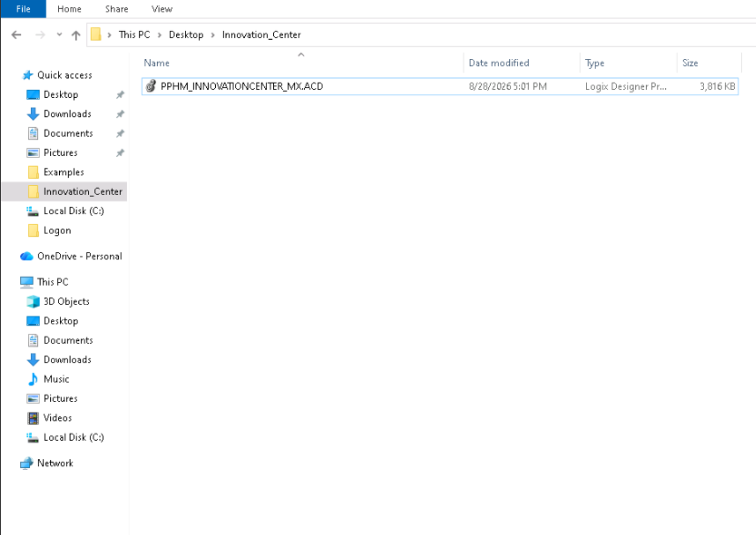756x535 pixels.
Task: Sort files by Date modified column
Action: click(x=499, y=63)
